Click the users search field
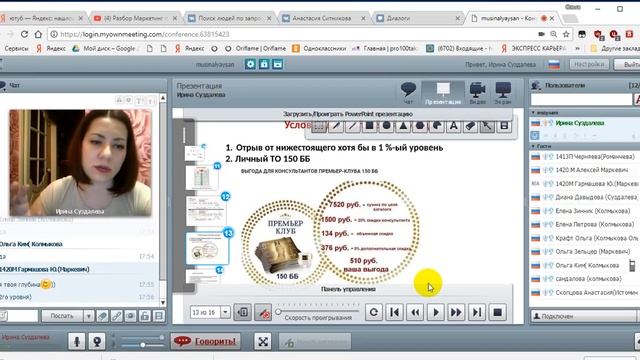The height and width of the screenshot is (360, 640). [581, 99]
